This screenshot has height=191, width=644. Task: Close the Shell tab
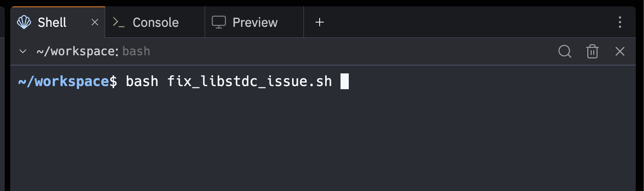tap(95, 22)
